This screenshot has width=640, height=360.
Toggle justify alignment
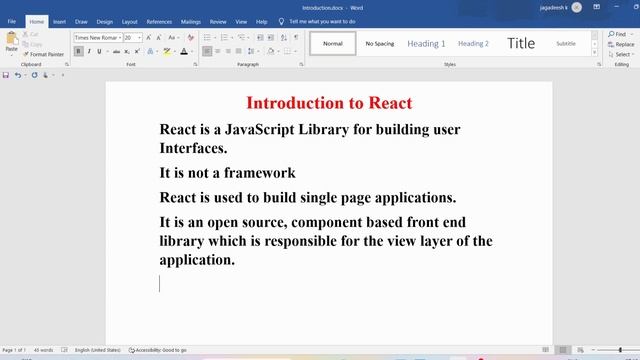[239, 51]
